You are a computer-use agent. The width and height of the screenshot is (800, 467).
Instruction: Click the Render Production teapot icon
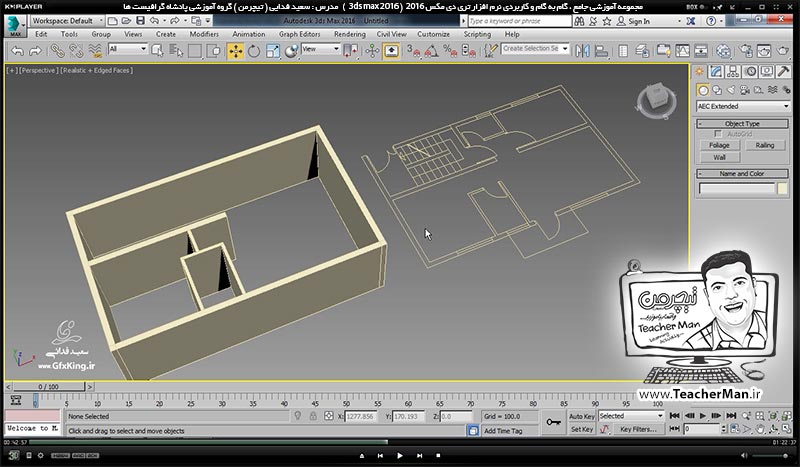(x=783, y=51)
